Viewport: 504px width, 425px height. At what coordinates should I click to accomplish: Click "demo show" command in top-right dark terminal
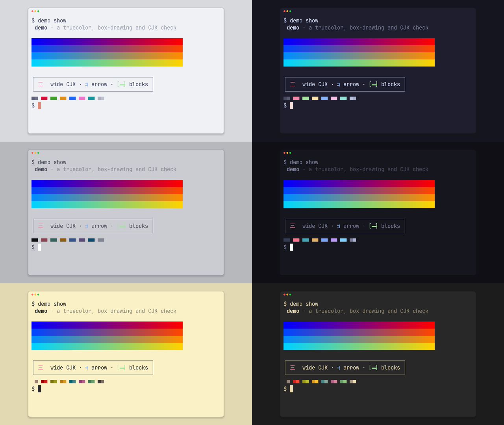[x=304, y=20]
